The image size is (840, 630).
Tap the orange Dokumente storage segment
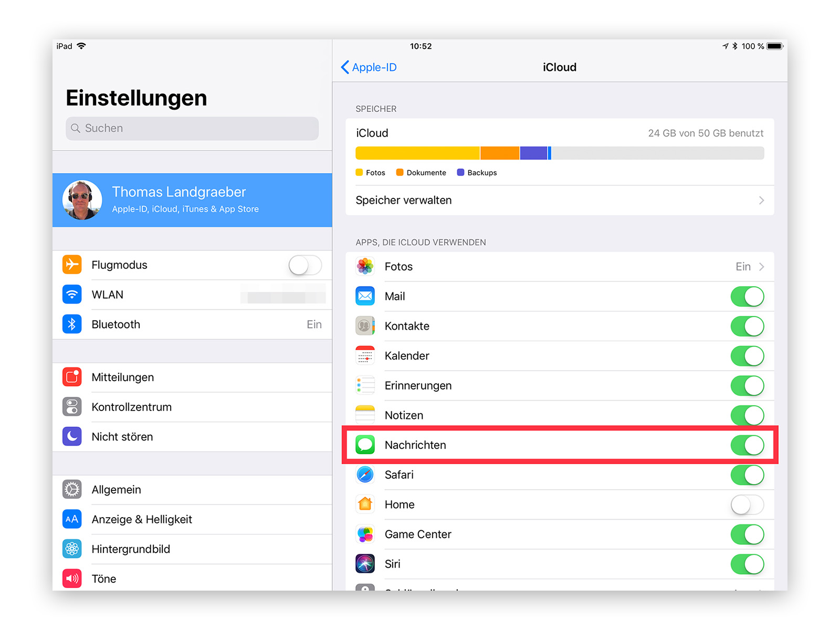pyautogui.click(x=500, y=153)
